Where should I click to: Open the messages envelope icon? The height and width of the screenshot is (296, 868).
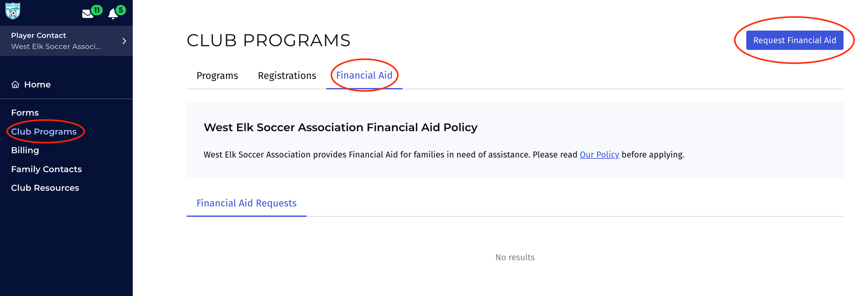click(x=87, y=14)
